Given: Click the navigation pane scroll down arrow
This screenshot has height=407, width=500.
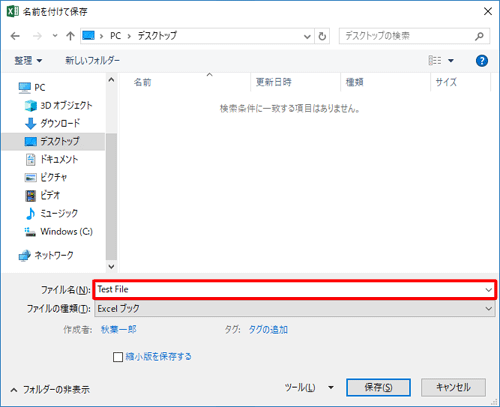Looking at the screenshot, I should [x=111, y=267].
